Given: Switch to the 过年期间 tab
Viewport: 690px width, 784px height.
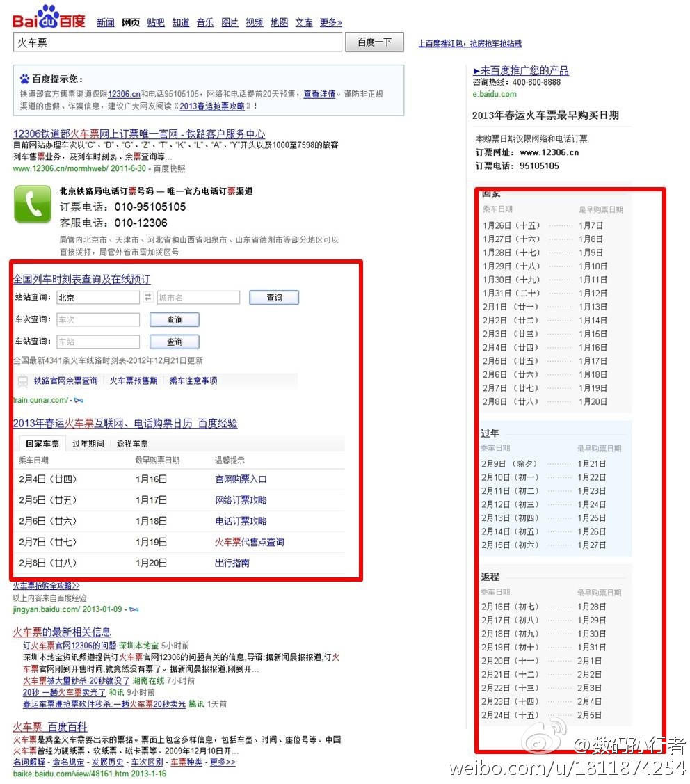Looking at the screenshot, I should [x=88, y=444].
